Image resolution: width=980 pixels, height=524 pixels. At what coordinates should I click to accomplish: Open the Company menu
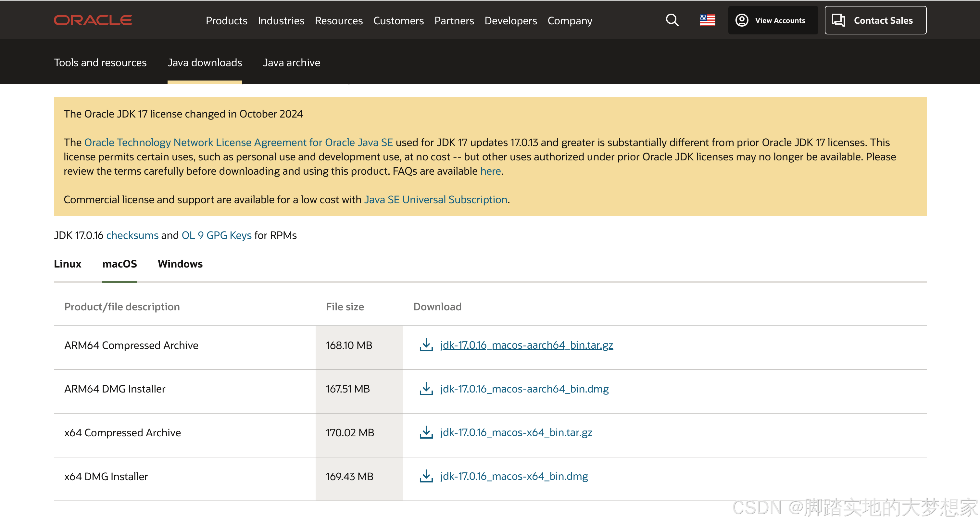(570, 20)
